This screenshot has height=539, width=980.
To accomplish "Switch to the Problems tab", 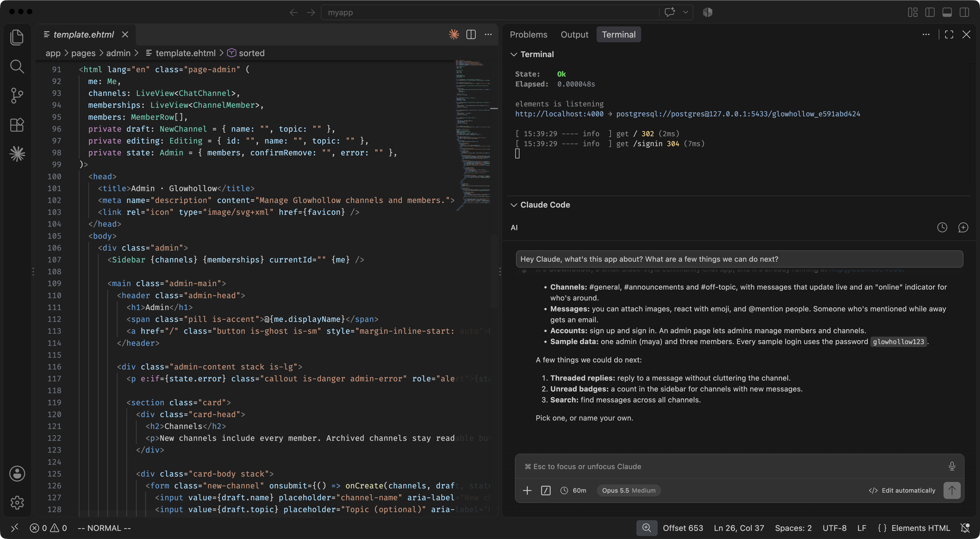I will point(528,34).
